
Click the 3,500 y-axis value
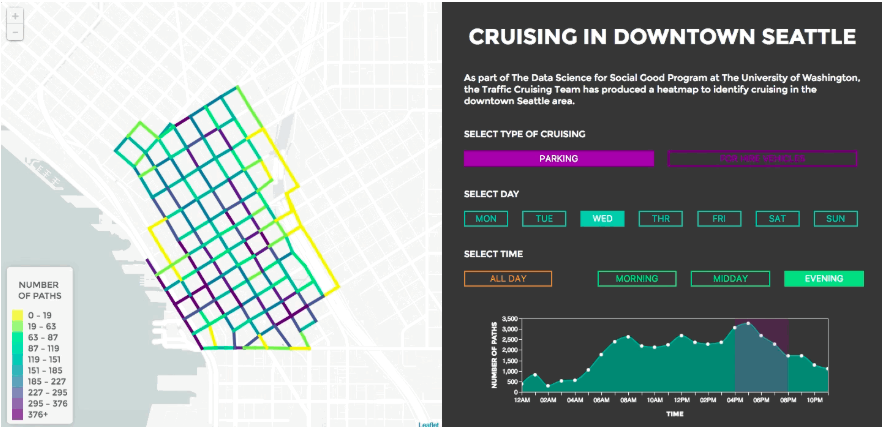point(509,319)
